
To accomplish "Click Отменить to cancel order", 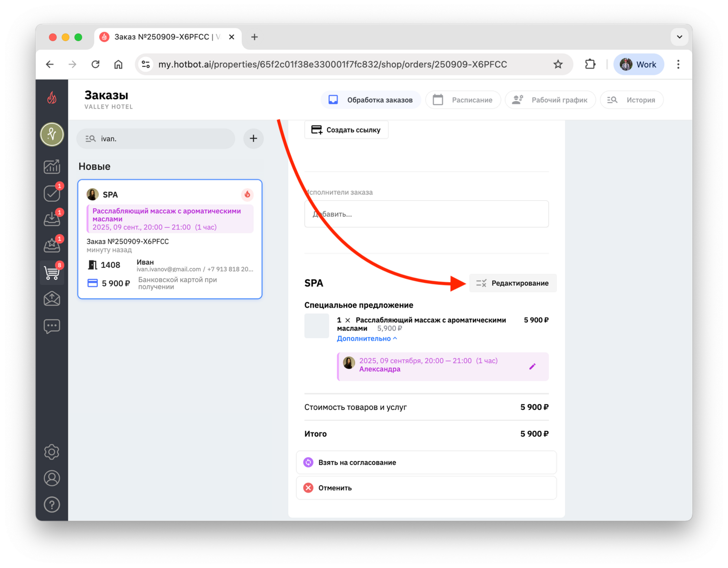I will point(426,488).
